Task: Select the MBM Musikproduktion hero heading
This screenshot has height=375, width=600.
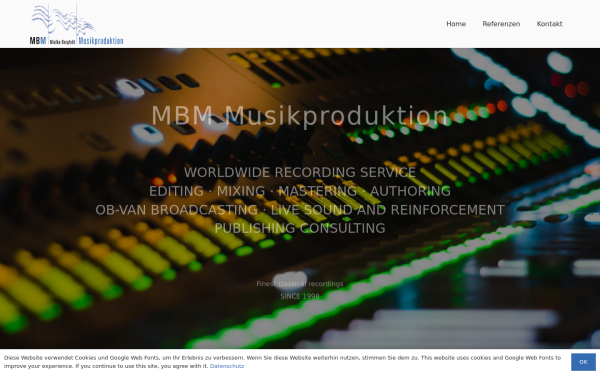Action: 300,115
